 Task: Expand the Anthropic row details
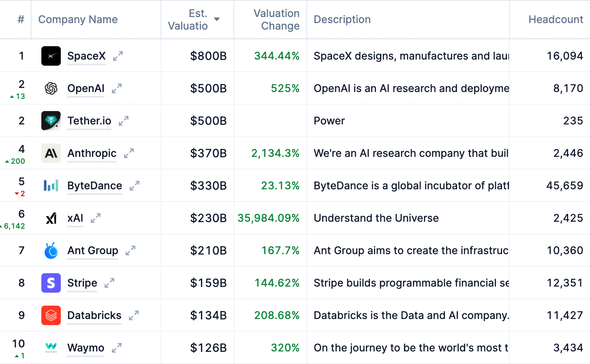click(x=129, y=153)
